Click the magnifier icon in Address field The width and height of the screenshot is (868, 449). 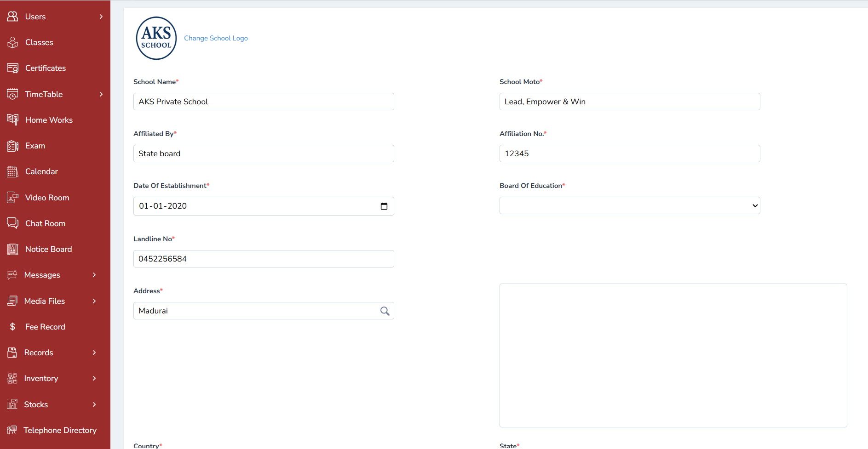[x=385, y=311]
